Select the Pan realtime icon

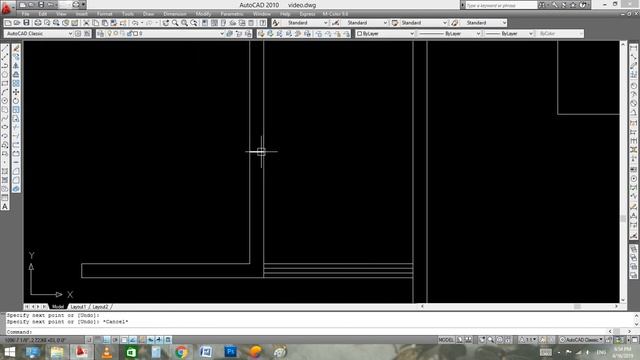click(165, 23)
